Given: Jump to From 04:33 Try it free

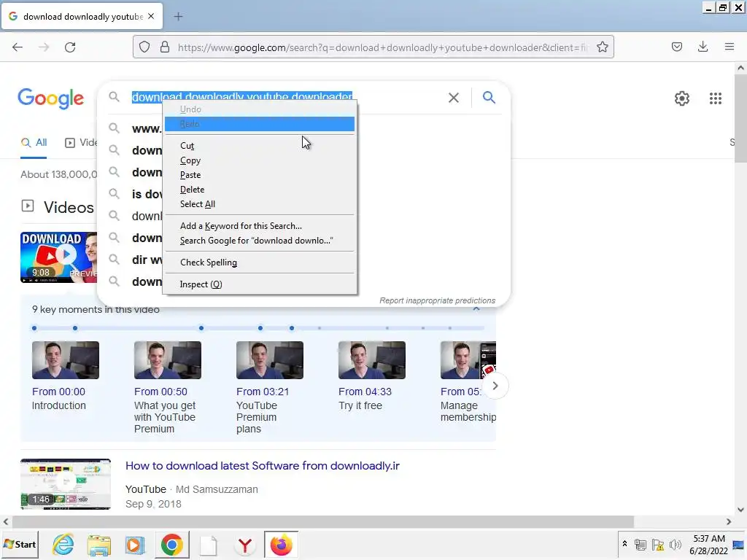Looking at the screenshot, I should pyautogui.click(x=371, y=376).
